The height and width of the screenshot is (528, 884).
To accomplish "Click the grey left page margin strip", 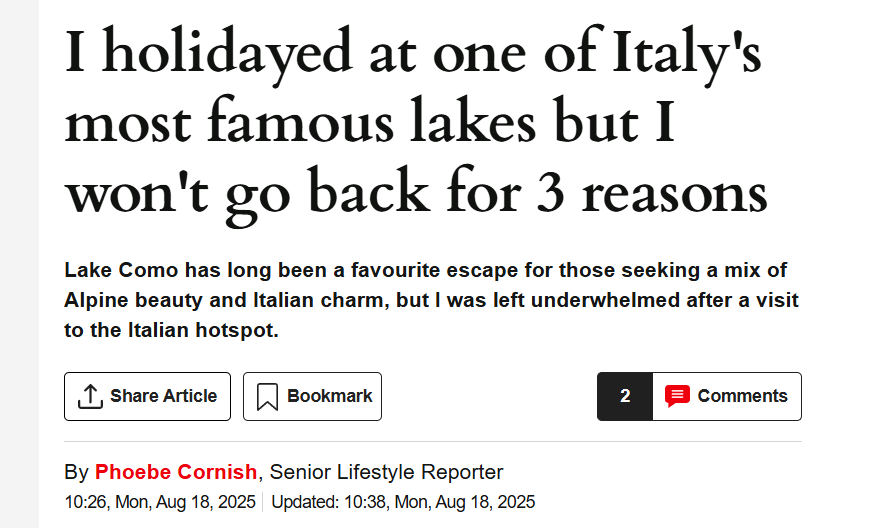I will click(x=19, y=264).
